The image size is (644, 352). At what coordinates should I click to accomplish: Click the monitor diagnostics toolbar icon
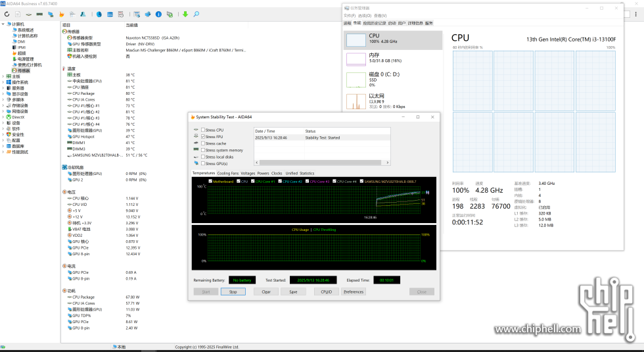click(137, 14)
